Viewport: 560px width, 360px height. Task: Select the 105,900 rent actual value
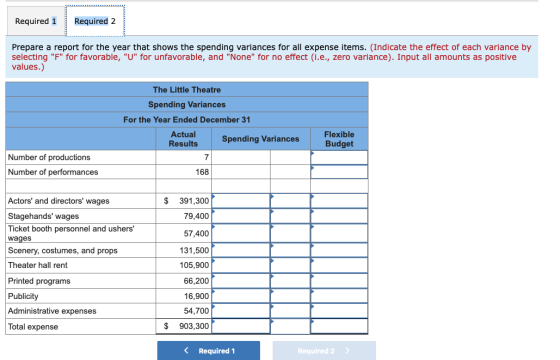(194, 265)
